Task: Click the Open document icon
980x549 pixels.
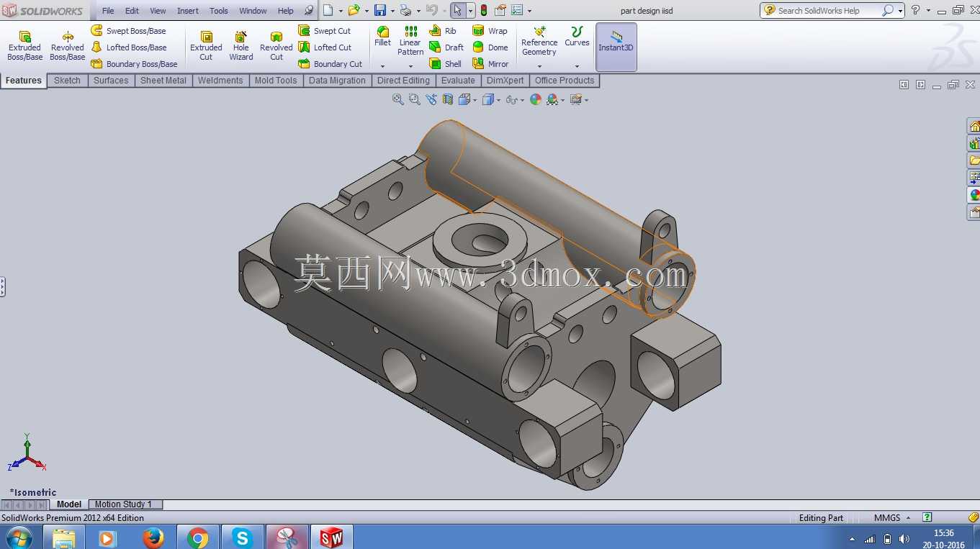Action: [354, 11]
